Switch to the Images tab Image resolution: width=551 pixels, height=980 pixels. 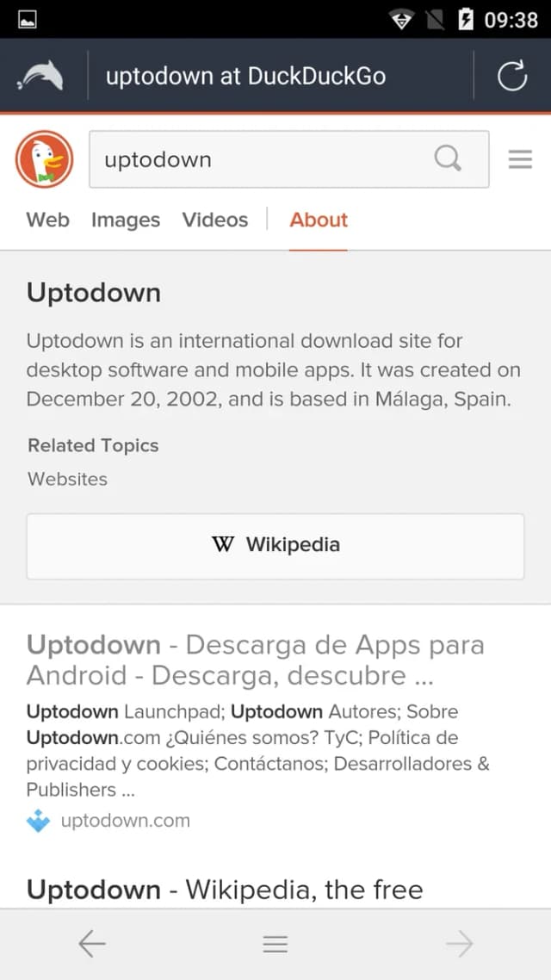[126, 220]
